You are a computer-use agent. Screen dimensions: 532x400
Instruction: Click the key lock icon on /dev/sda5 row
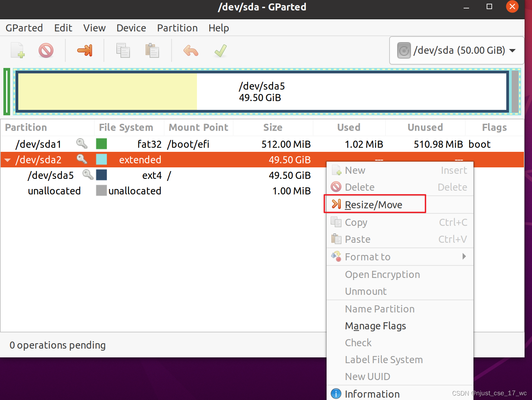point(88,174)
